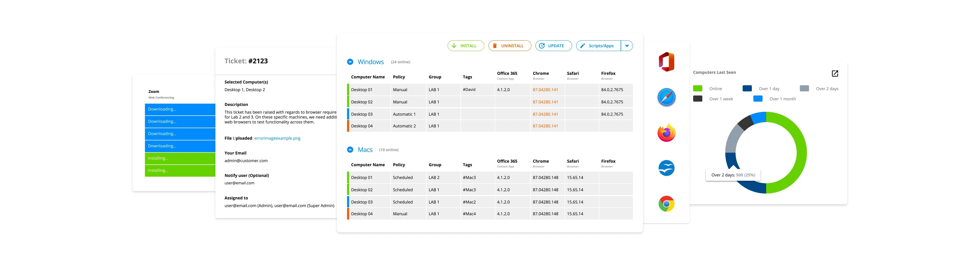
Task: Select the #David tag cell
Action: point(477,90)
